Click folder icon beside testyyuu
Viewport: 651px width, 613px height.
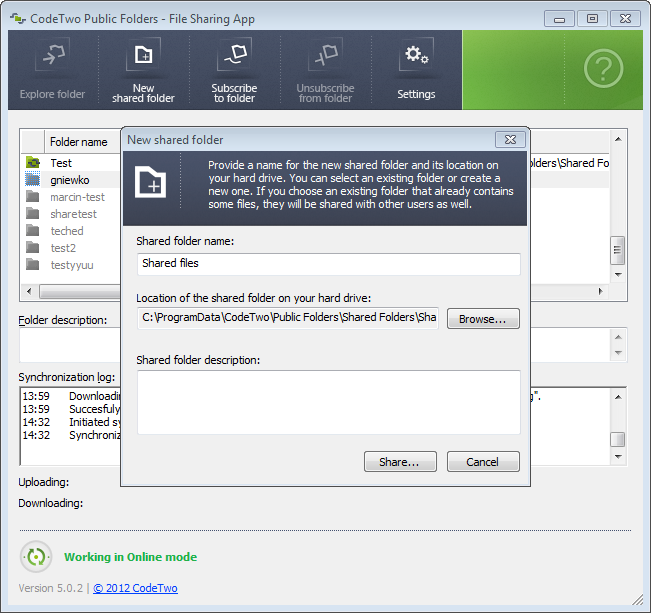[33, 265]
